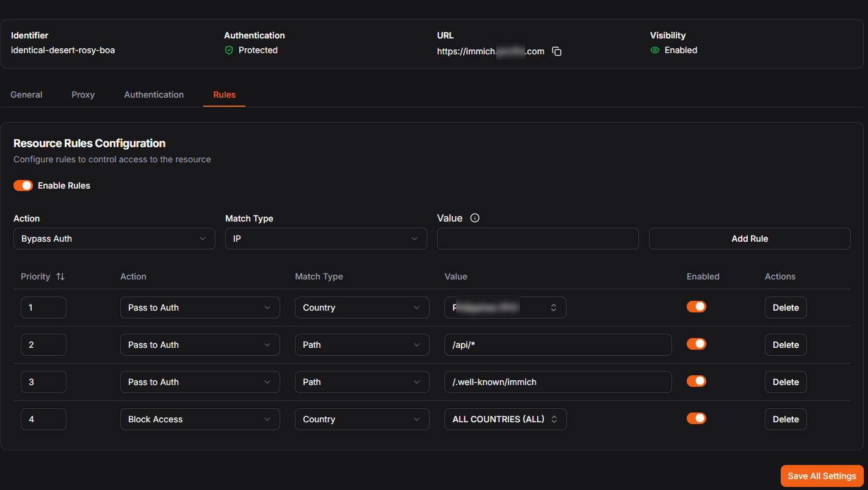Delete the /api/* path rule

tap(785, 345)
